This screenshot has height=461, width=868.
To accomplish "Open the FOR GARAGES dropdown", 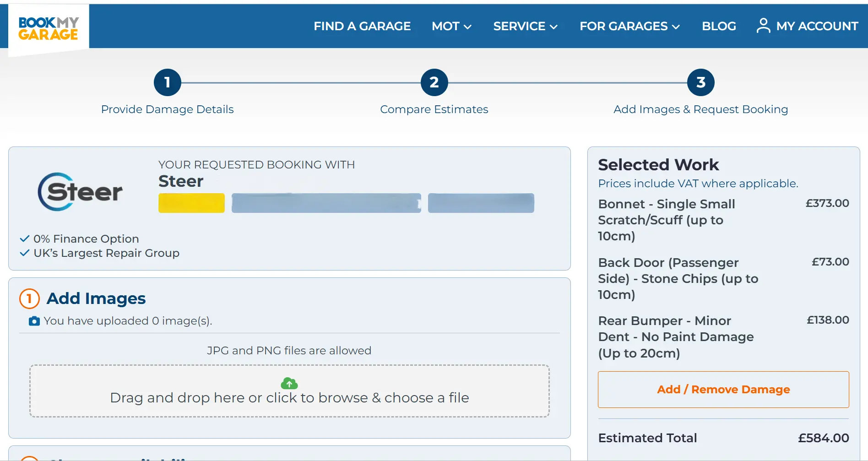I will (629, 26).
